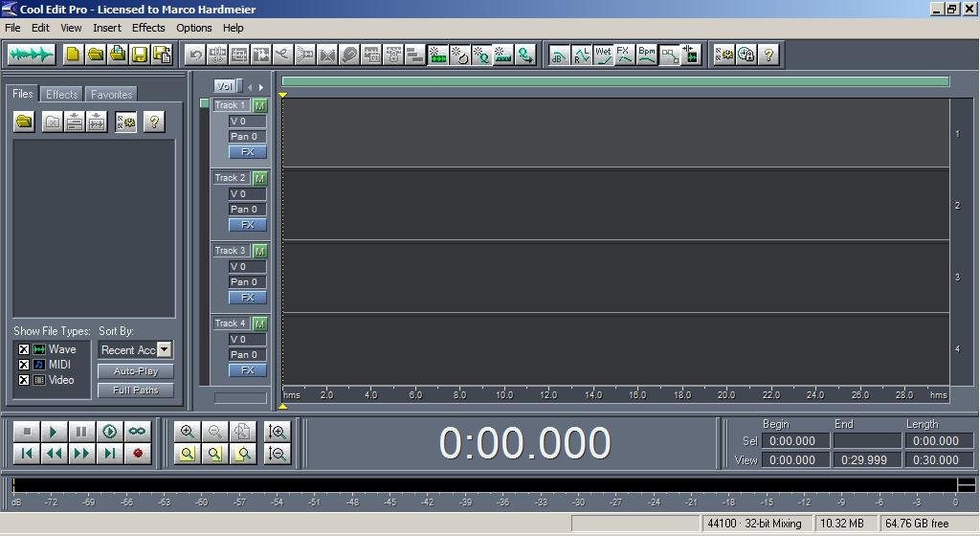Uncheck the Wave file type checkbox

[24, 349]
